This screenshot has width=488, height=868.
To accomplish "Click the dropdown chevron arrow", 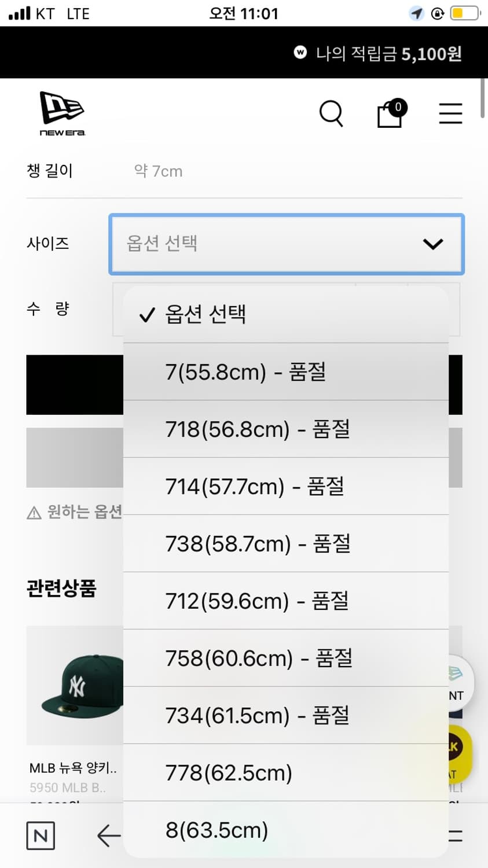I will click(x=433, y=244).
